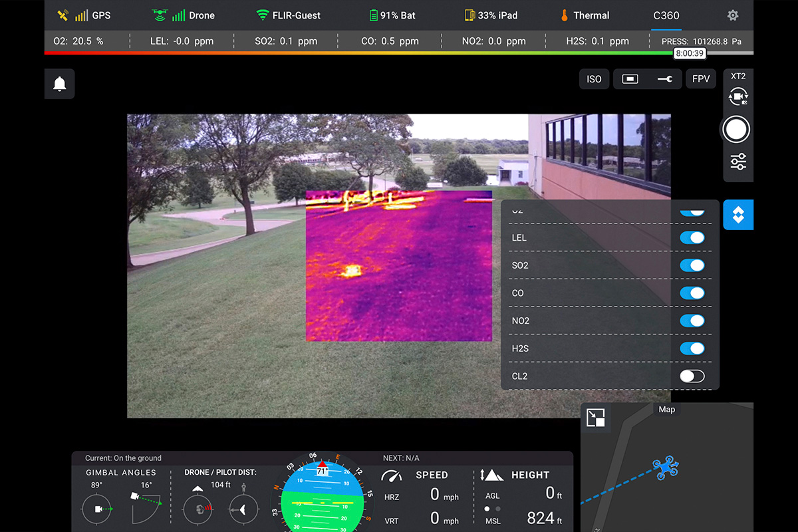This screenshot has height=532, width=798.
Task: Toggle the NO2 sensor switch
Action: pyautogui.click(x=692, y=321)
